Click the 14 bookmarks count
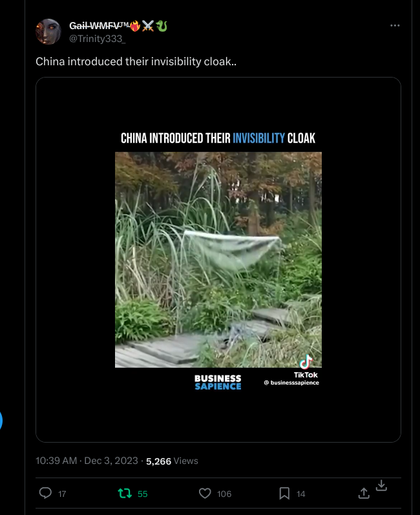 tap(301, 494)
